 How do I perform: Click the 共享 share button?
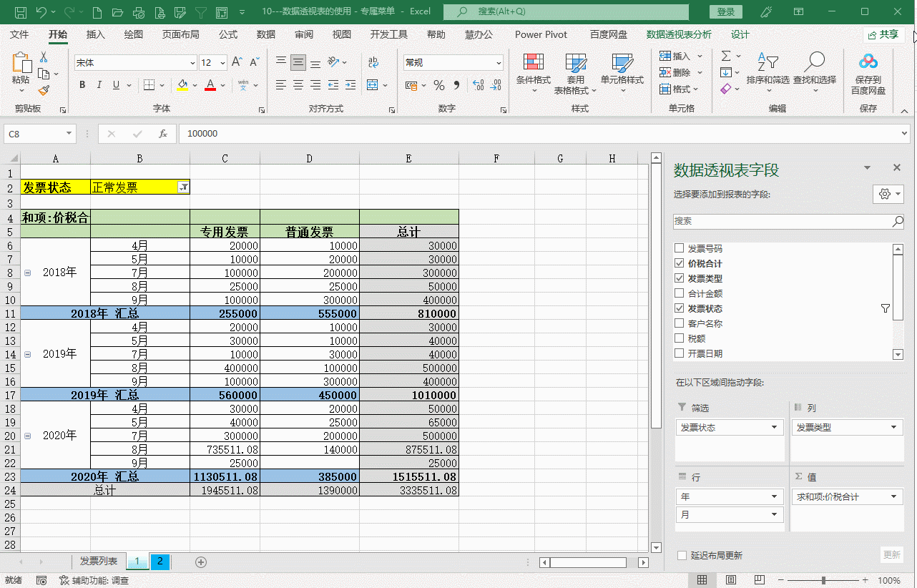[x=883, y=34]
